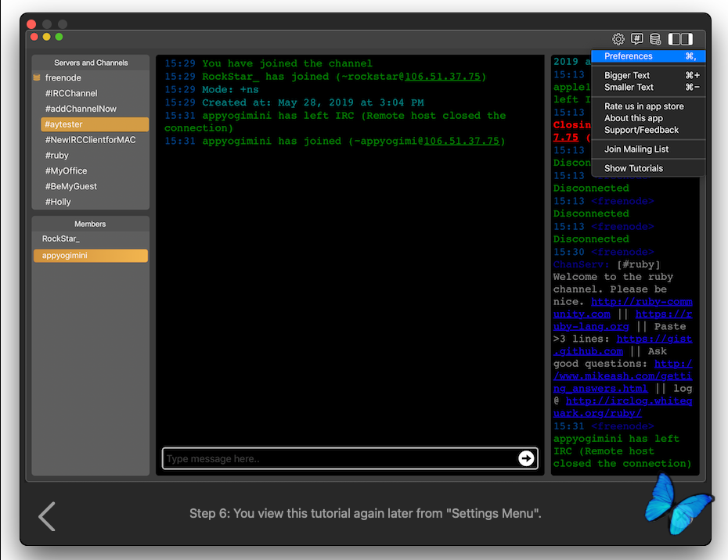Select the #NewIRCClientforMAC channel
This screenshot has width=728, height=560.
point(90,140)
